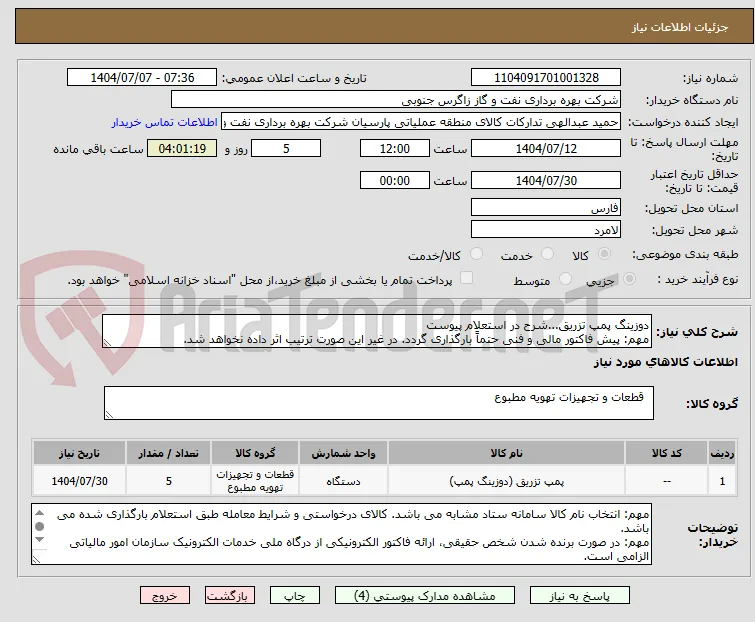Screen dimensions: 755x622
Task: Click the price validity date 1404/07/30 field
Action: point(546,181)
